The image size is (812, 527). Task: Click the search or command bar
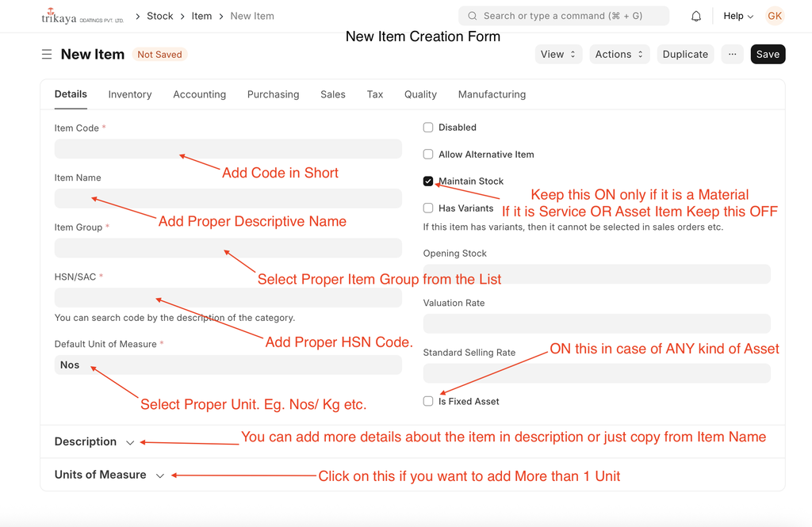(564, 16)
